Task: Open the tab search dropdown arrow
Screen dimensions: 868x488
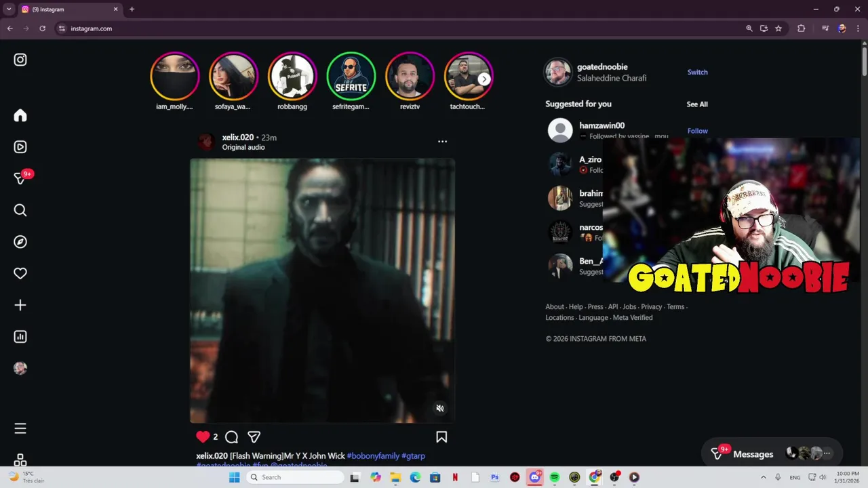Action: pyautogui.click(x=9, y=9)
